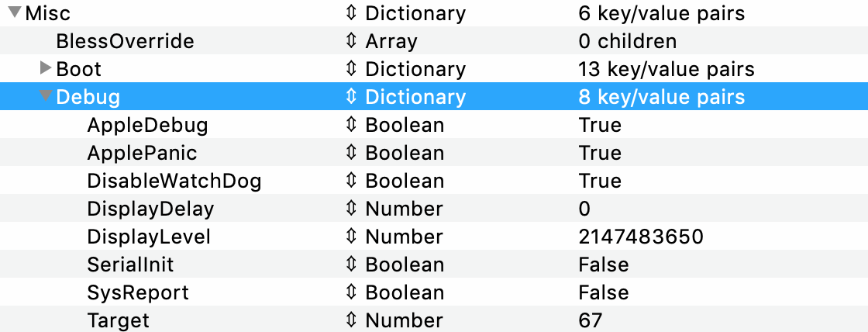This screenshot has width=868, height=332.
Task: Click type stepper arrows for DisableWatchDog
Action: click(351, 181)
